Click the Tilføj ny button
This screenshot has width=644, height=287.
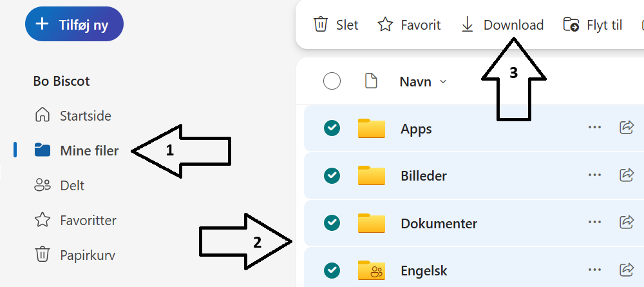pos(74,24)
